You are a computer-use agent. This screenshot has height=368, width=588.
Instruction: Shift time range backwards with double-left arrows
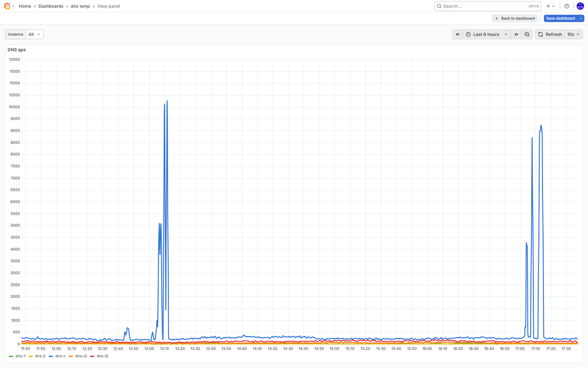[458, 34]
